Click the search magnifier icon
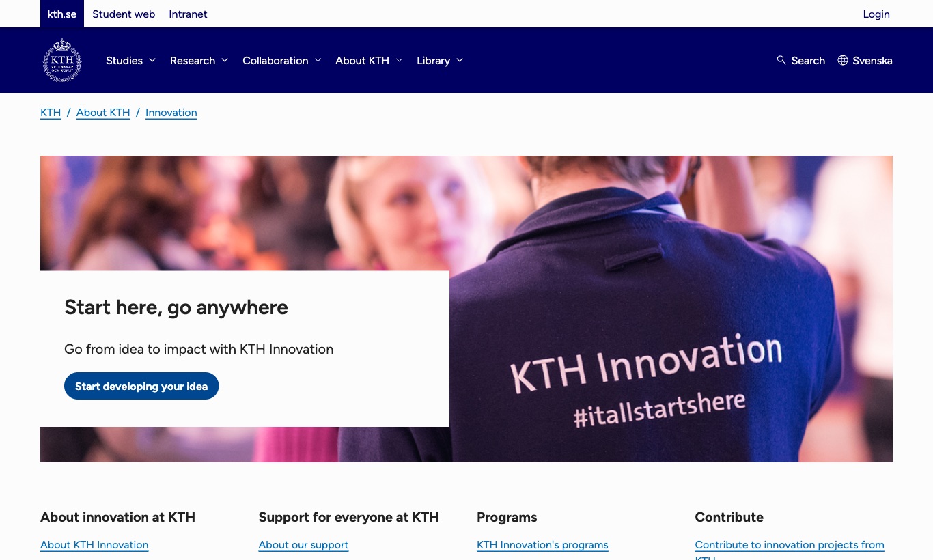 [x=781, y=60]
